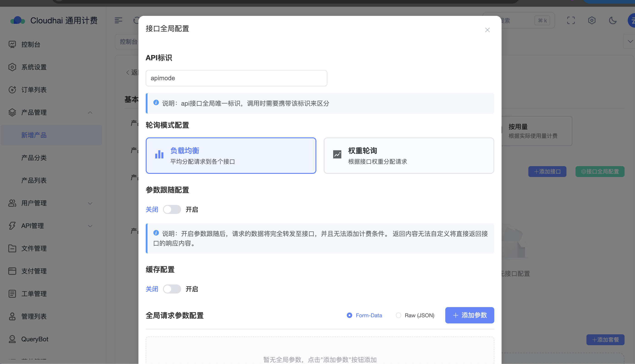Click the user avatar in the top right
The width and height of the screenshot is (635, 364).
point(631,20)
